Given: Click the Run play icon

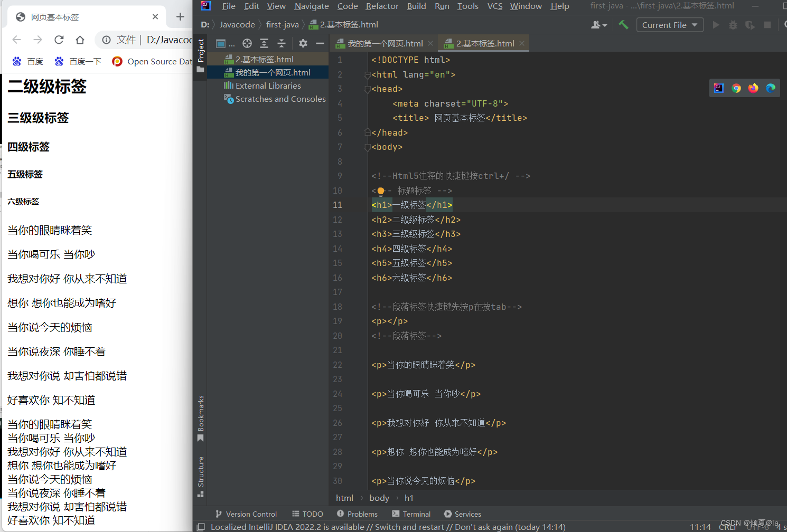Looking at the screenshot, I should pos(716,25).
